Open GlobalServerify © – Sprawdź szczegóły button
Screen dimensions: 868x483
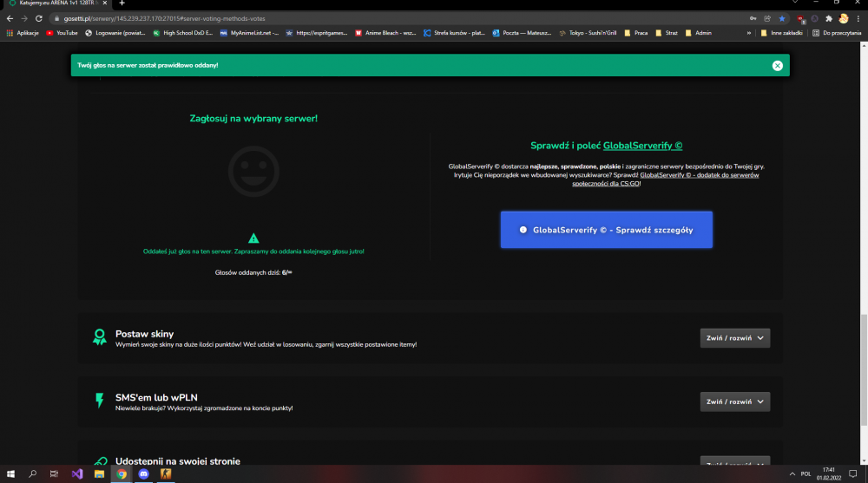(606, 230)
